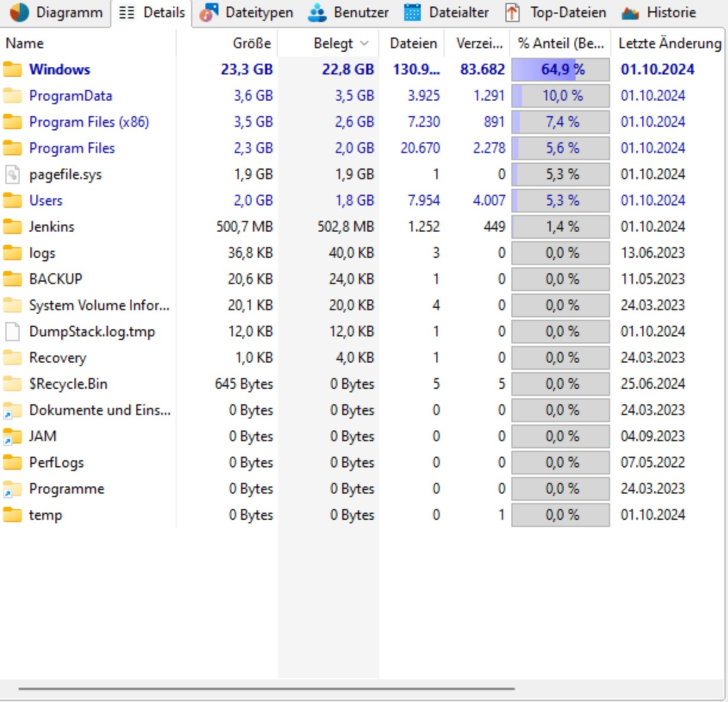Click the 23,3 GB size value
728x702 pixels.
click(246, 70)
